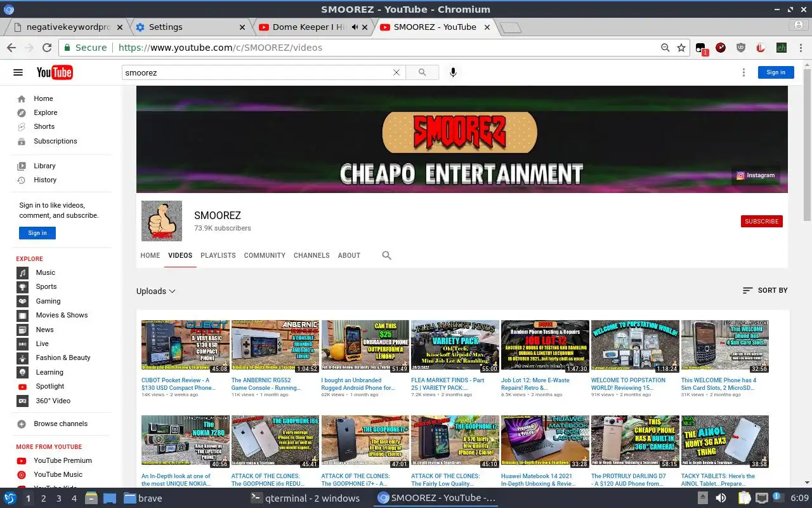Click the top-right Sign in button
Viewport: 812px width, 508px height.
(776, 72)
